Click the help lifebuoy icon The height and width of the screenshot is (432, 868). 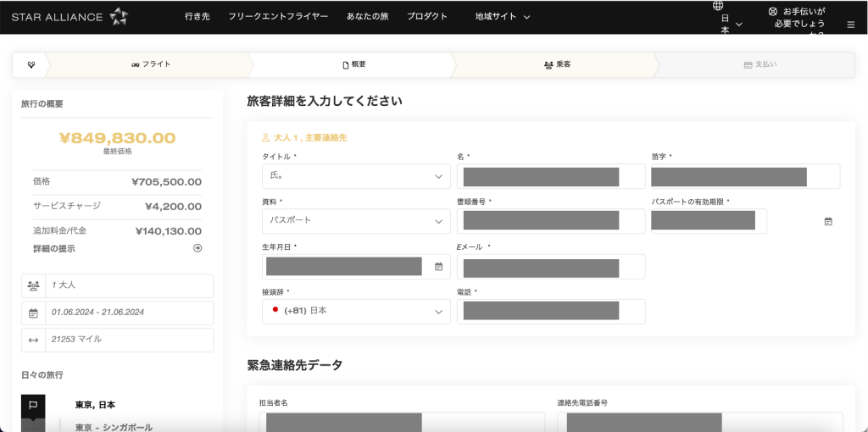tap(772, 11)
